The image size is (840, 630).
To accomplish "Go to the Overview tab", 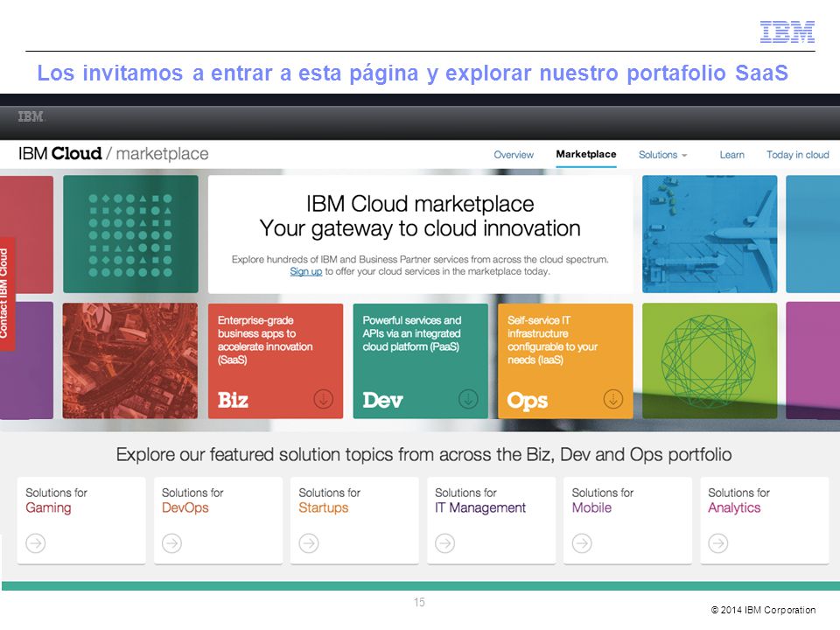I will (x=514, y=155).
